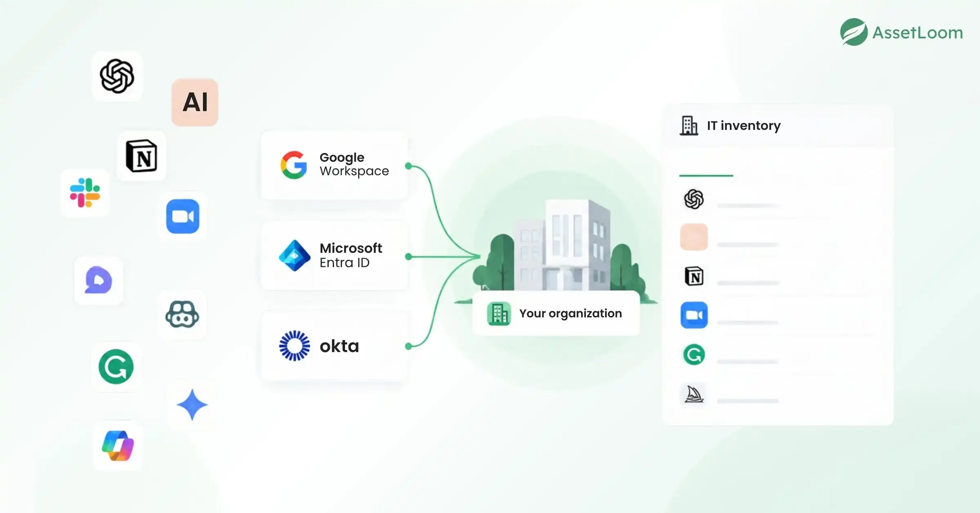This screenshot has height=513, width=980.
Task: Select the Midjourney sailboat row in inventory
Action: pyautogui.click(x=778, y=394)
